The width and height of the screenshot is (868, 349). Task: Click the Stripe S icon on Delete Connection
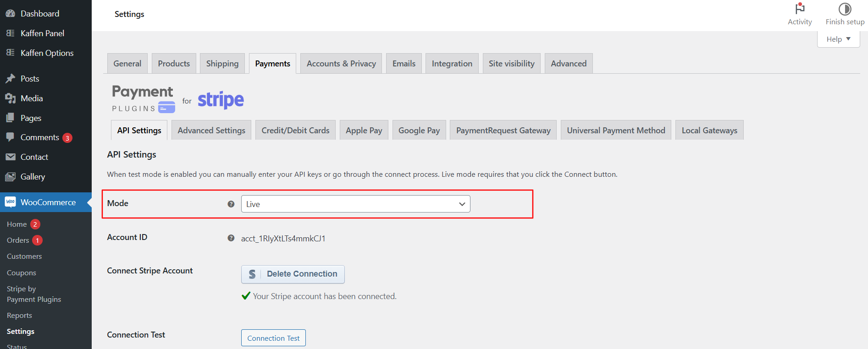[x=252, y=274]
